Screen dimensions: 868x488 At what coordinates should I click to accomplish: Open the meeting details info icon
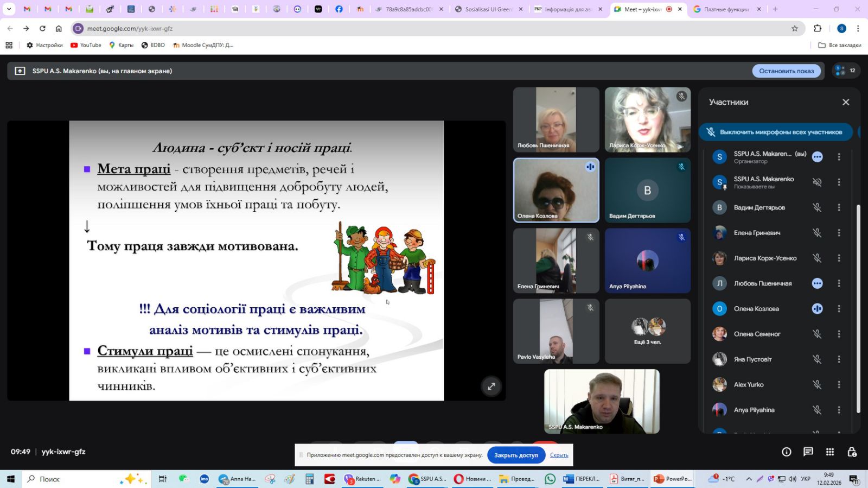coord(786,452)
